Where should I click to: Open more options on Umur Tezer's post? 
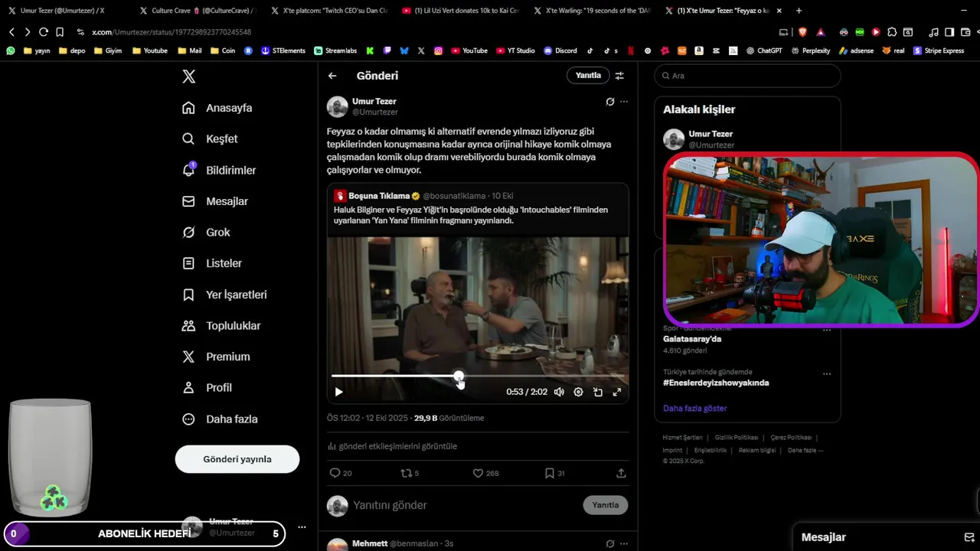pyautogui.click(x=624, y=102)
